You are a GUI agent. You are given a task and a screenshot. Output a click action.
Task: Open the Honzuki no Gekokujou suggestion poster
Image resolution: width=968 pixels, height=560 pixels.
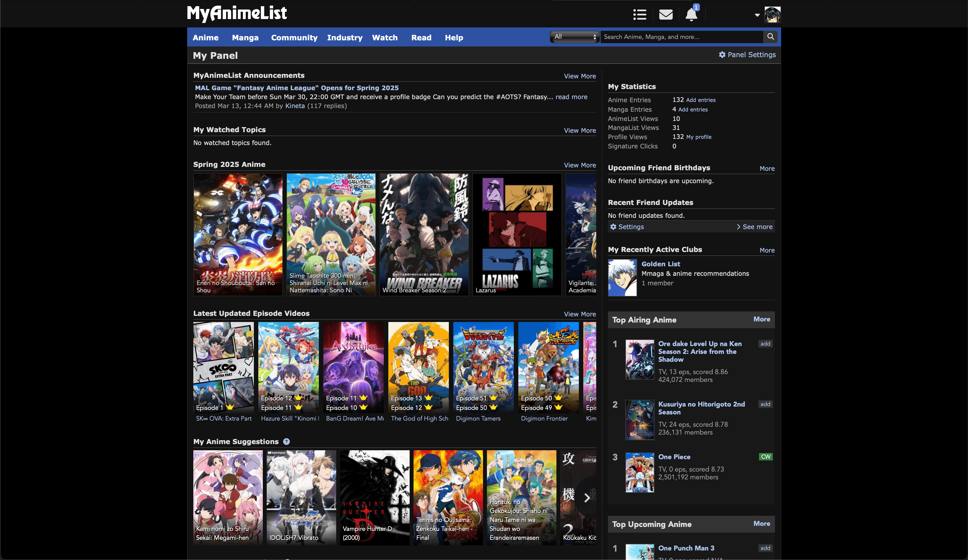[521, 498]
